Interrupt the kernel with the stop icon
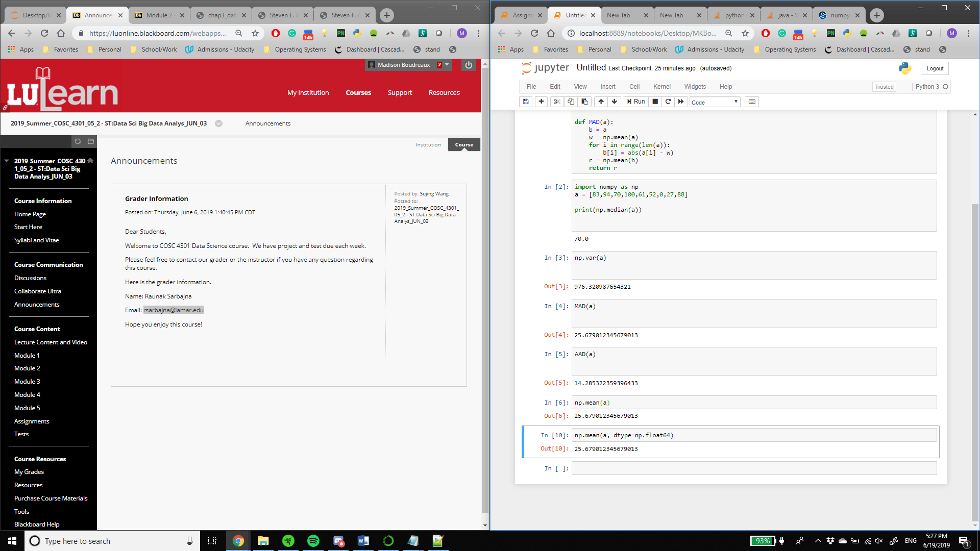 coord(655,102)
